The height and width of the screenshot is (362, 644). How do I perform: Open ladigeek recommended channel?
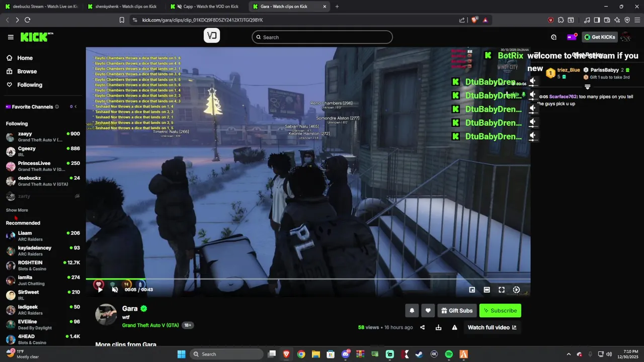click(43, 310)
